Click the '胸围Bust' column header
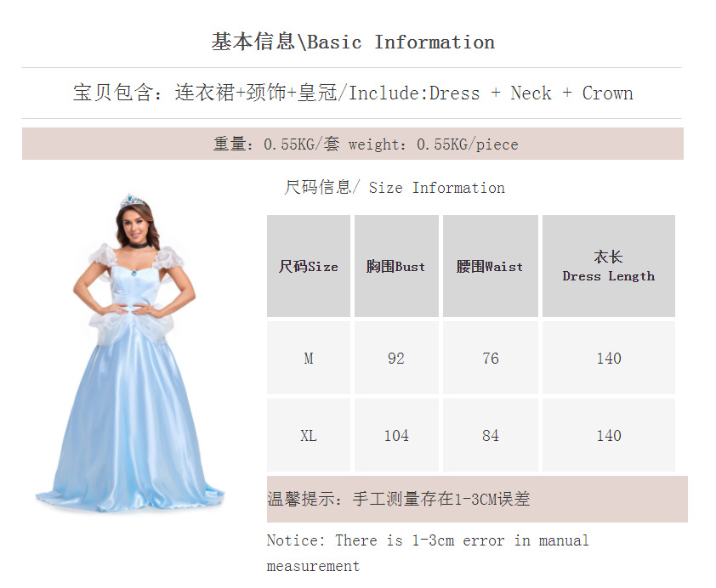The image size is (716, 588). [396, 266]
